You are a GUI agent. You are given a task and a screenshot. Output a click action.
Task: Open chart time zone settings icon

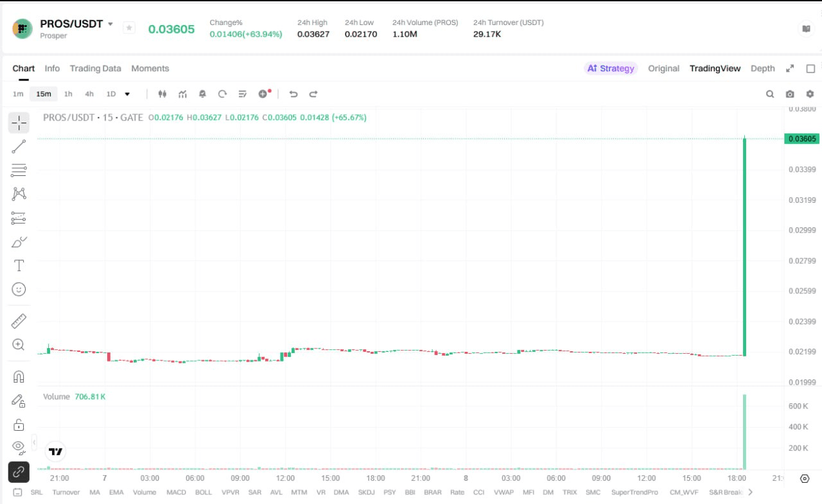point(805,478)
